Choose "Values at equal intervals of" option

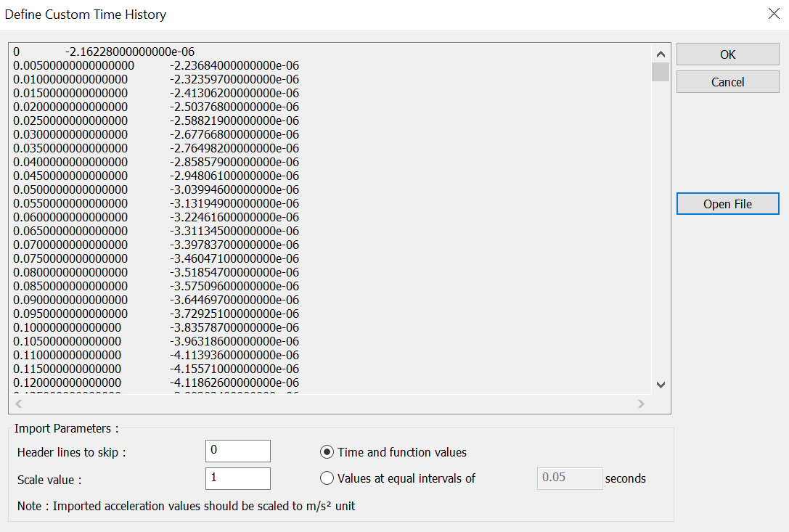click(327, 478)
